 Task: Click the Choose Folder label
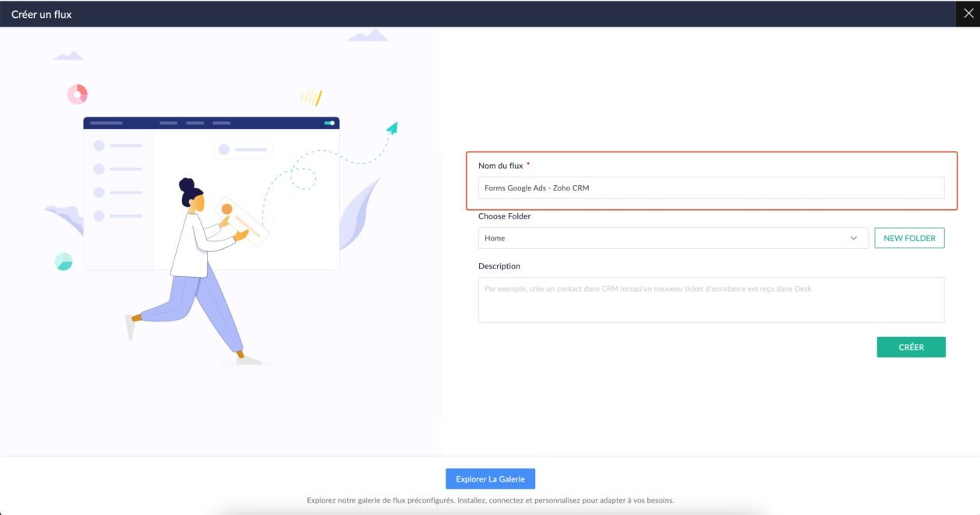[504, 216]
